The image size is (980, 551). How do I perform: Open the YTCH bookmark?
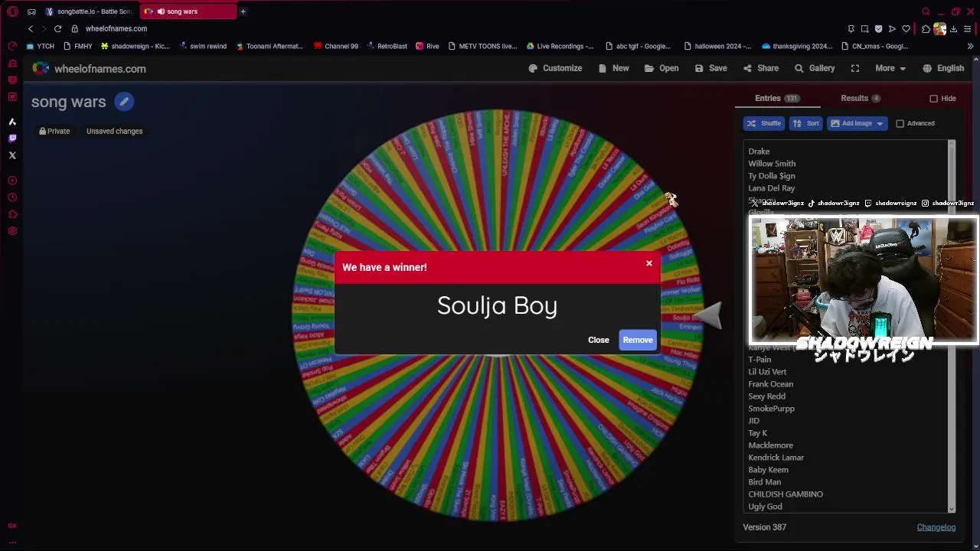(40, 46)
